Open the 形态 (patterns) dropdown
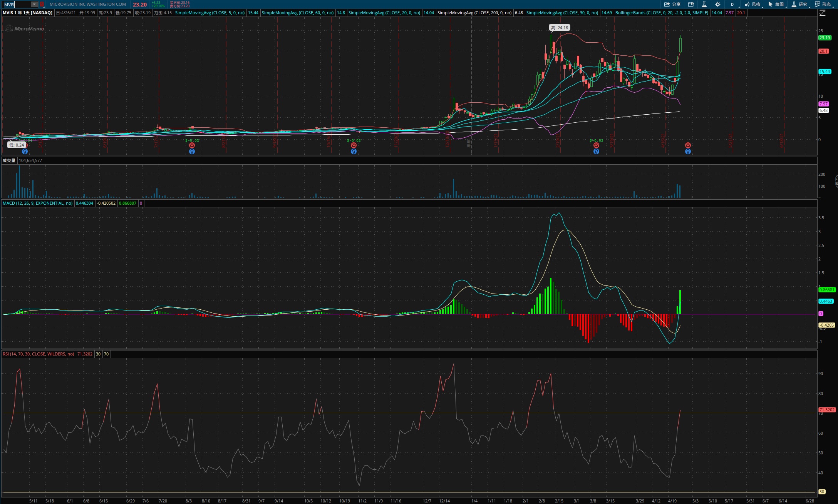 [x=823, y=4]
